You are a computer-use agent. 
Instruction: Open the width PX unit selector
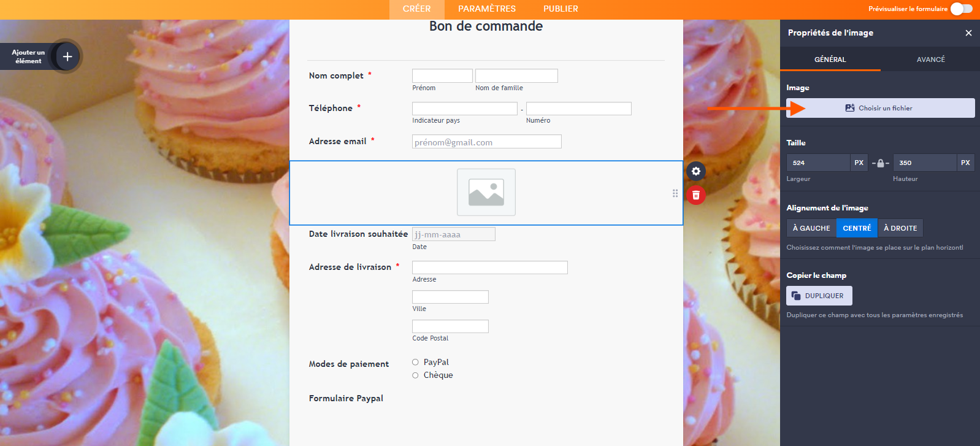point(859,163)
